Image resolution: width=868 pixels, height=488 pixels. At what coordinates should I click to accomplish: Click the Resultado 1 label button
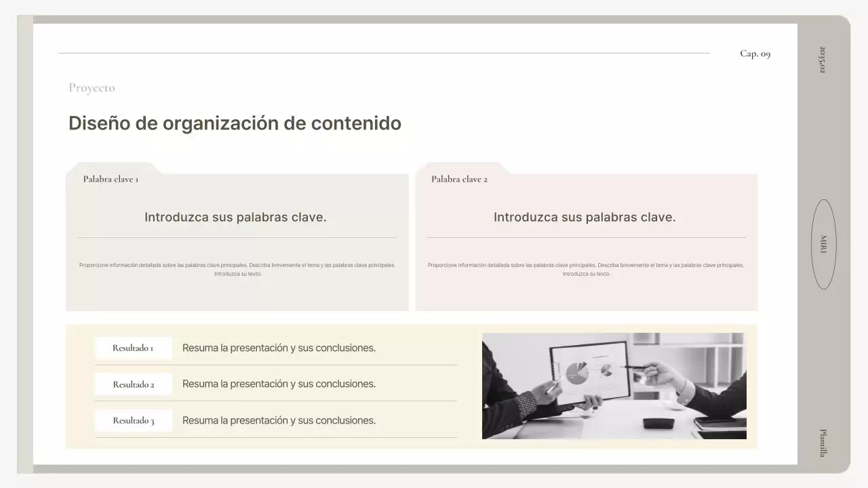(x=133, y=348)
